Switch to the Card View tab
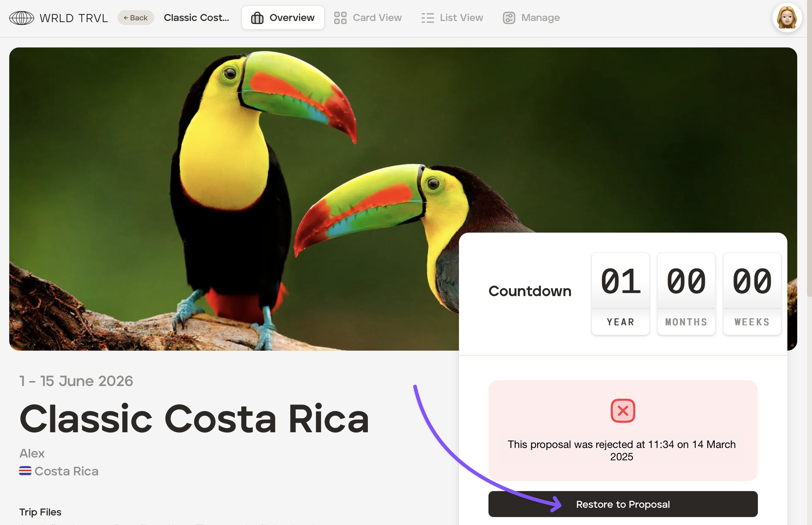The width and height of the screenshot is (812, 525). (x=368, y=18)
